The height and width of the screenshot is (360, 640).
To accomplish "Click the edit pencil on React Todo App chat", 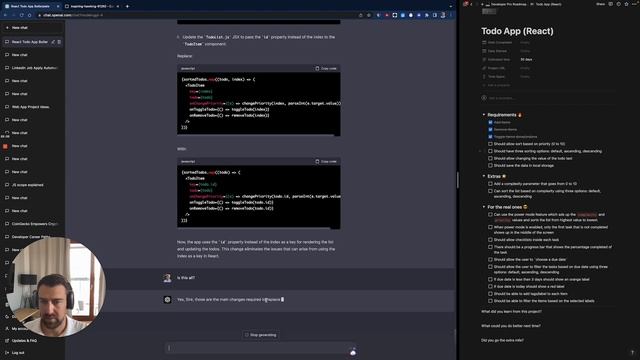I will click(53, 42).
